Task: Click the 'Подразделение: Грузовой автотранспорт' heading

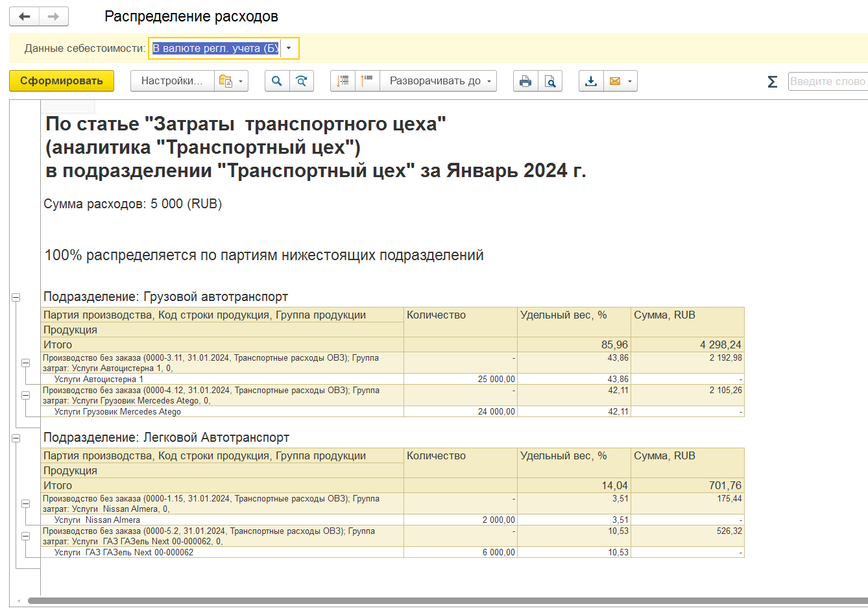Action: pos(165,296)
